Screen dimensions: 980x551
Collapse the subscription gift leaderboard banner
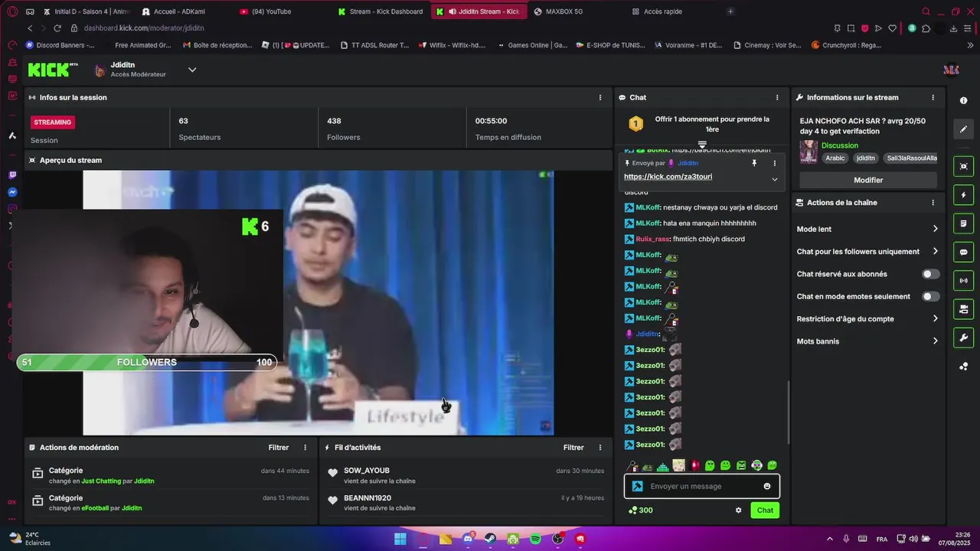702,145
